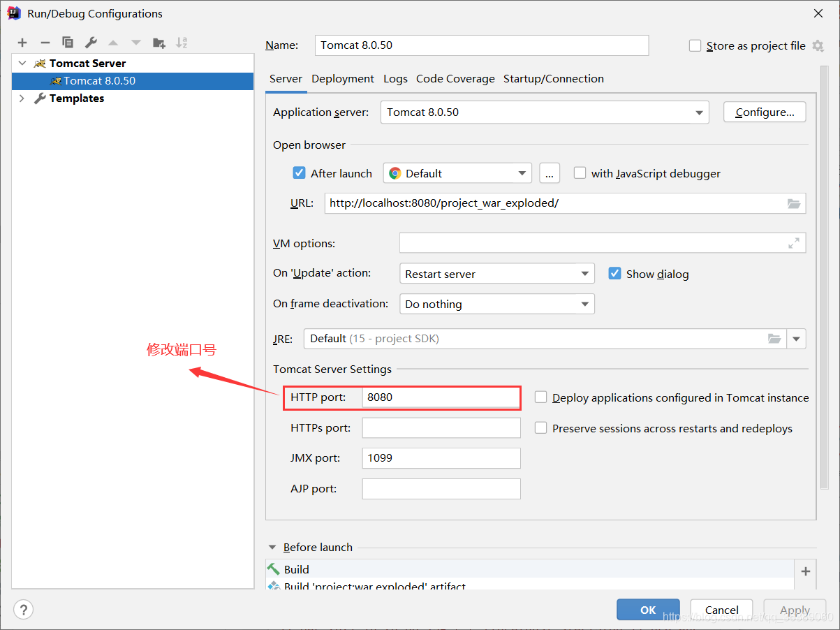Click the Cancel button
Screen dimensions: 840x630
pos(722,610)
